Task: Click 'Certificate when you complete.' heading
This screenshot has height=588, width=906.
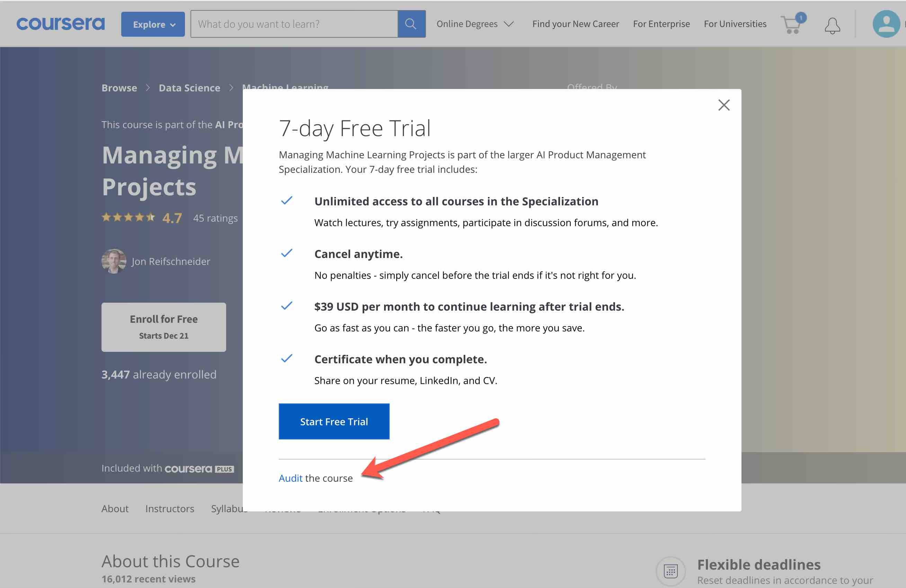Action: click(400, 359)
